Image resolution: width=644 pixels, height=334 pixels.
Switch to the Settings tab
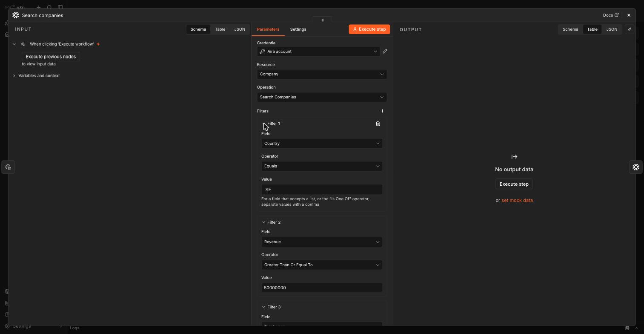[298, 29]
